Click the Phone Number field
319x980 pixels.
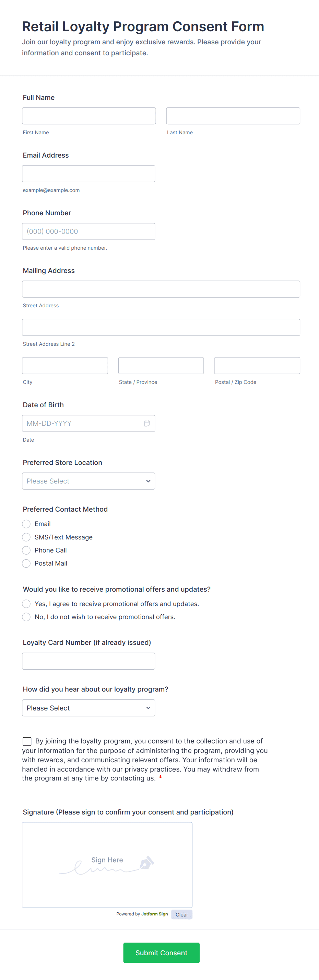[88, 231]
